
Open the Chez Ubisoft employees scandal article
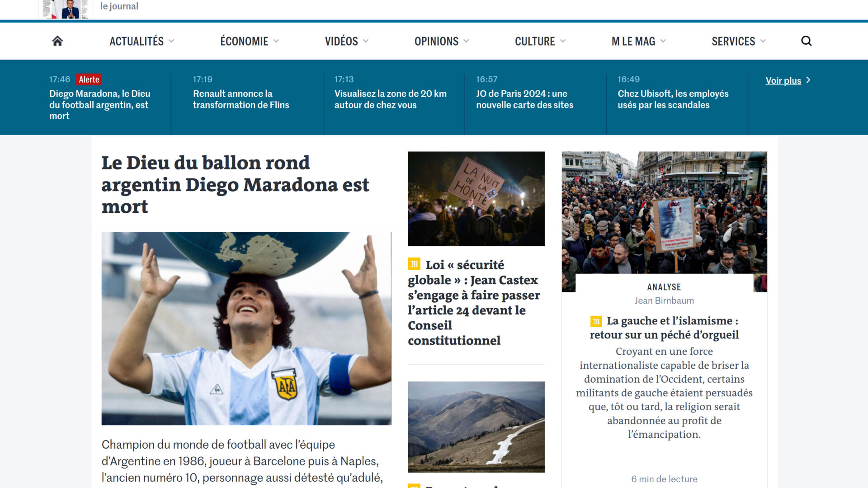(673, 99)
